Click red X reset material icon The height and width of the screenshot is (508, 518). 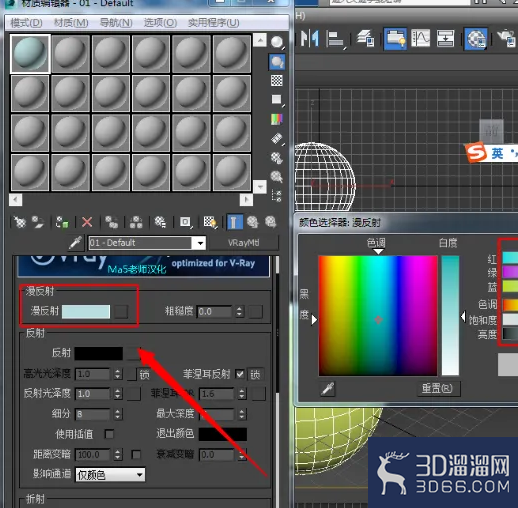coord(87,222)
